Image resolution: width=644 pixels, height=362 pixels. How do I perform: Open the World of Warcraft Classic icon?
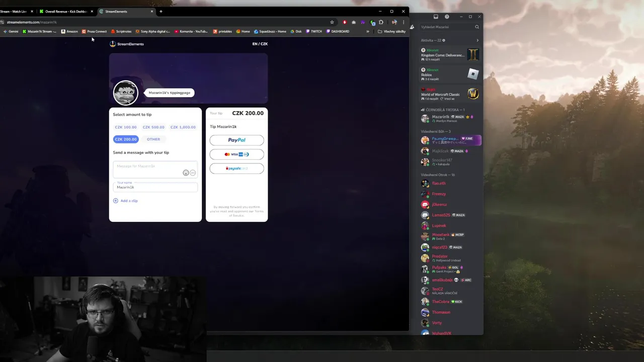tap(473, 94)
